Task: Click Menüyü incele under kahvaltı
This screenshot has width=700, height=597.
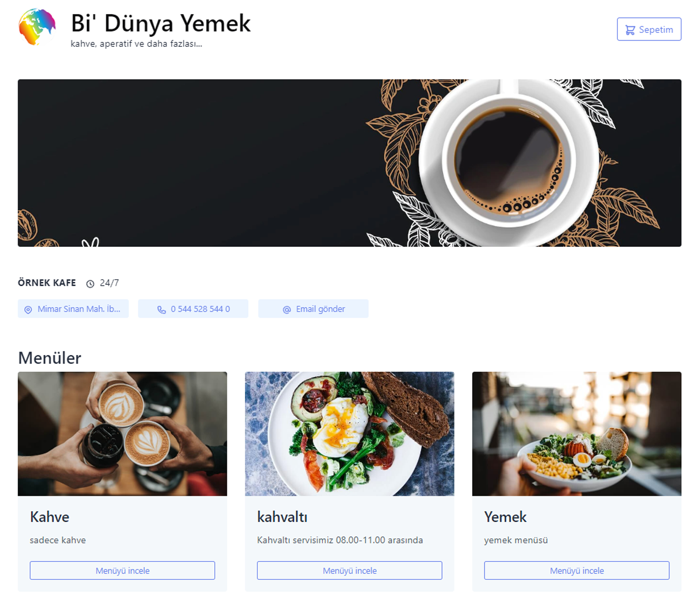Action: point(350,570)
